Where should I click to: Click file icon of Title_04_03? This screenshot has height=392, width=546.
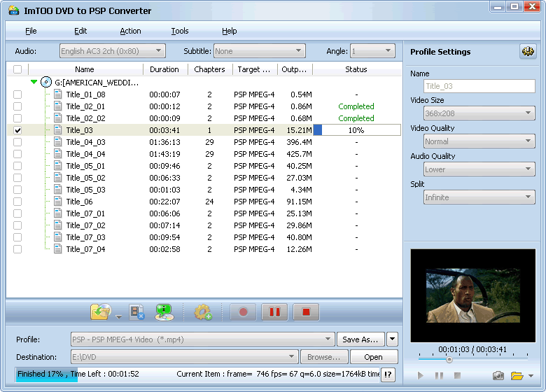pyautogui.click(x=58, y=142)
